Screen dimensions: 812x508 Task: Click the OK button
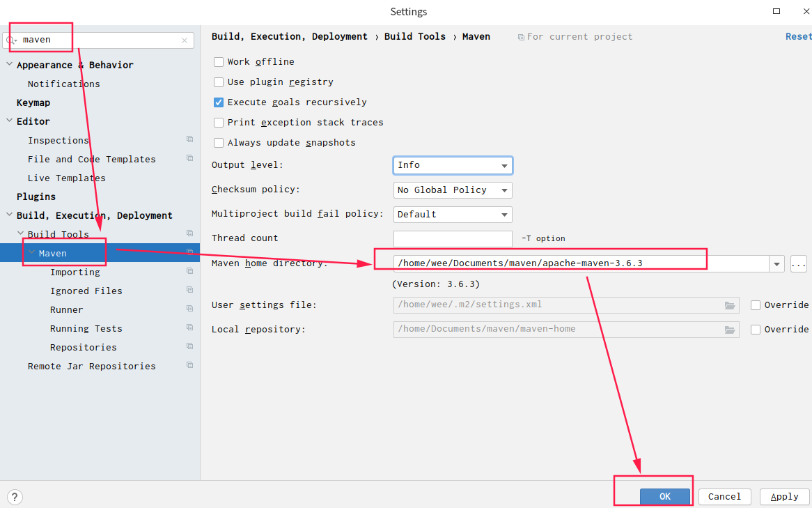click(665, 497)
